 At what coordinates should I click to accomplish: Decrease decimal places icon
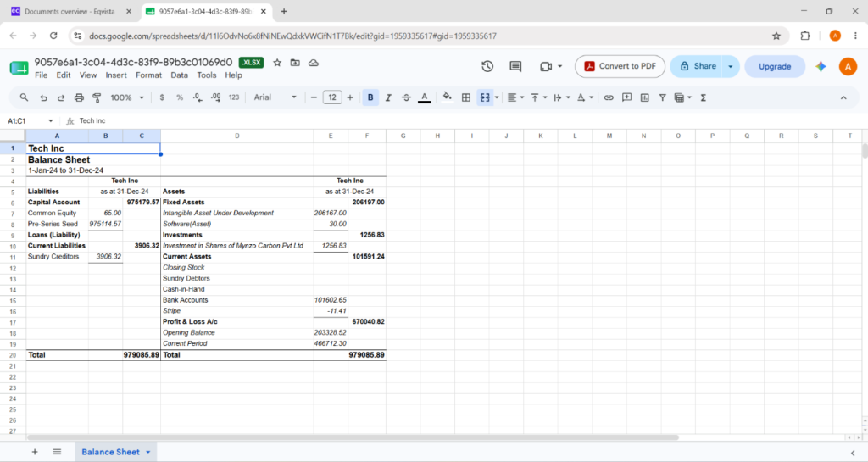(198, 97)
